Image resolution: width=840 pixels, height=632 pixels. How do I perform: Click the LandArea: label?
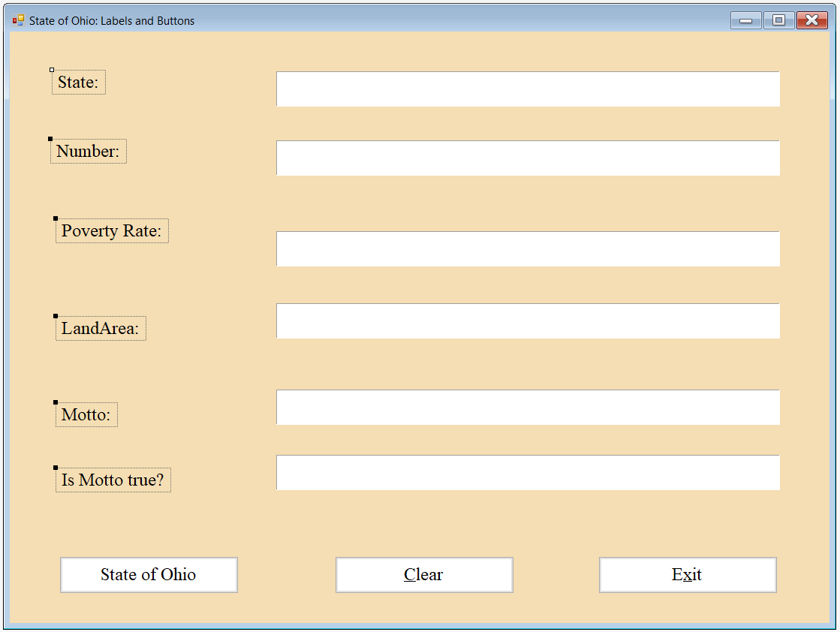tap(101, 329)
